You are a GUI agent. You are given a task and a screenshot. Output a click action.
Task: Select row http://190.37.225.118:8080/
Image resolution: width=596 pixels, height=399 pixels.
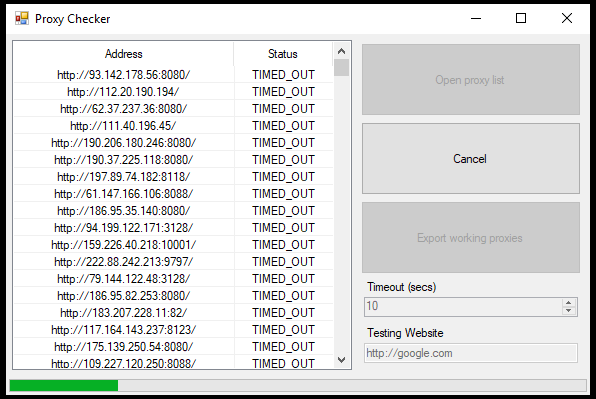point(173,160)
